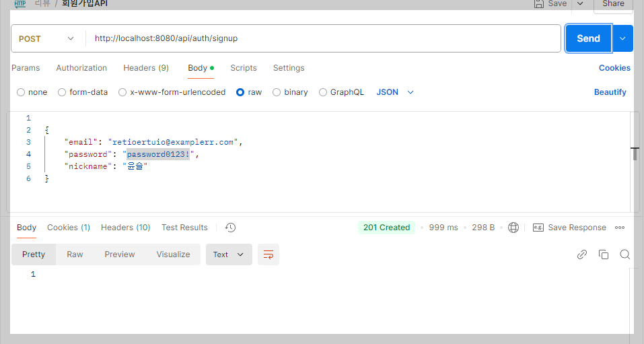Select the GraphQL body radio option

pos(323,92)
